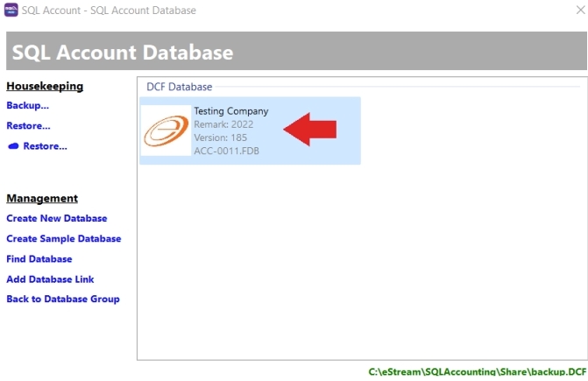The width and height of the screenshot is (588, 381).
Task: Go Back to Database Group
Action: 62,299
